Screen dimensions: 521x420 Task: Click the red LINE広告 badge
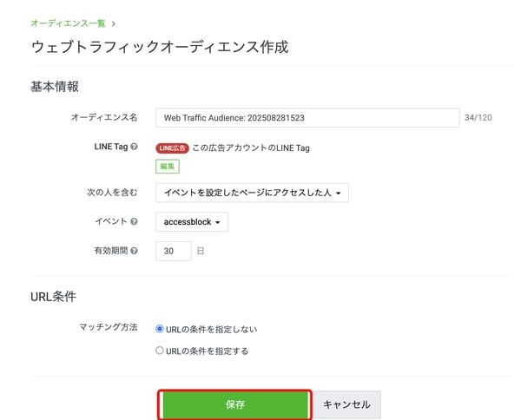click(172, 148)
